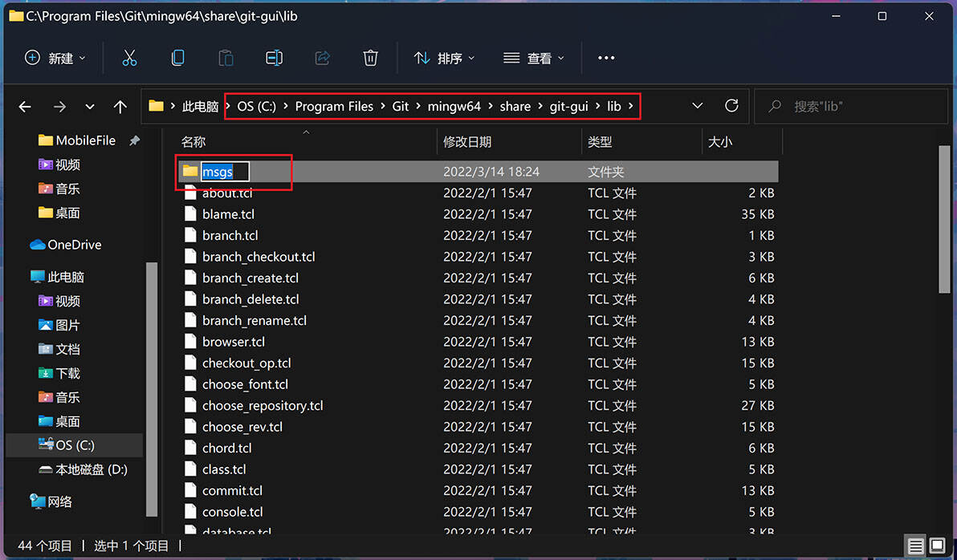Open the 查看 (View) dropdown menu

pos(534,58)
